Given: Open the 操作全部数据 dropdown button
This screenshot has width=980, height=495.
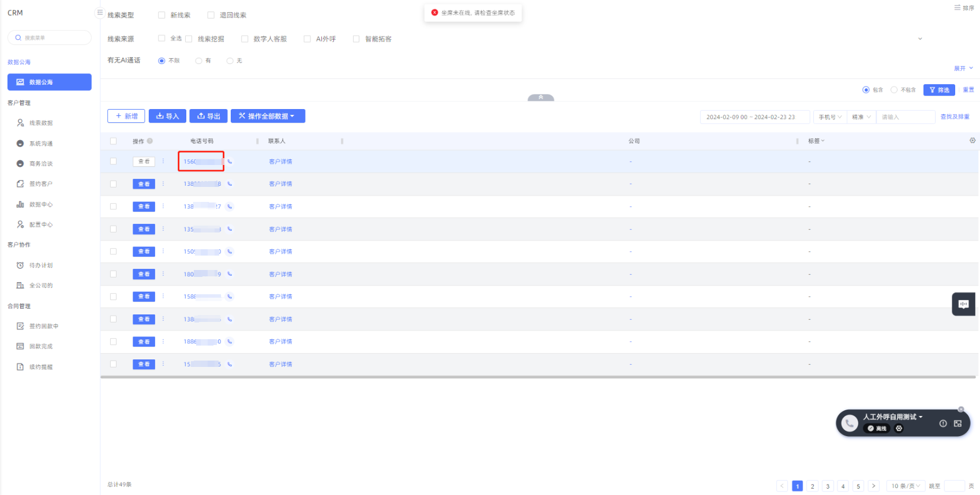Looking at the screenshot, I should [x=268, y=116].
